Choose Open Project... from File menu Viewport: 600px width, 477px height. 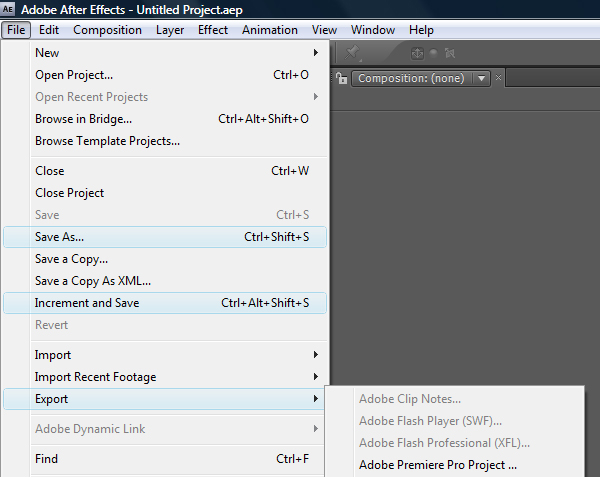pos(165,75)
